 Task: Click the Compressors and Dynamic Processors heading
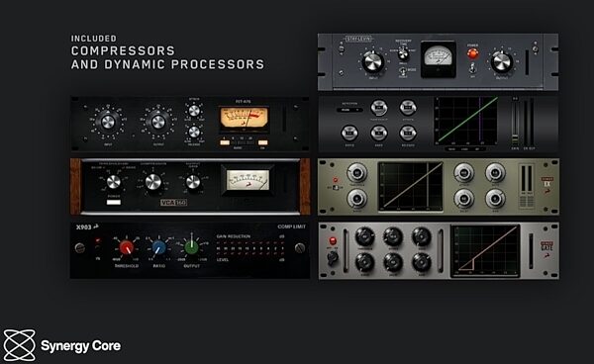point(168,57)
